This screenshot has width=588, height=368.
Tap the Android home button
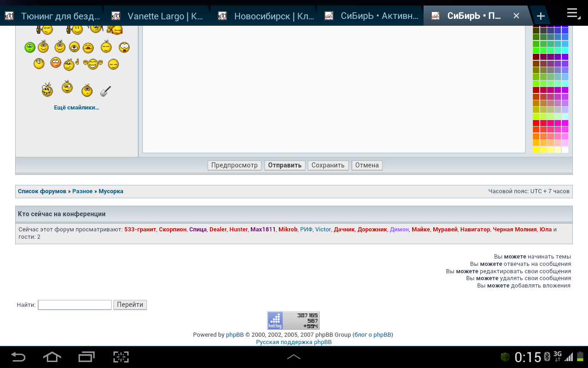pyautogui.click(x=52, y=357)
